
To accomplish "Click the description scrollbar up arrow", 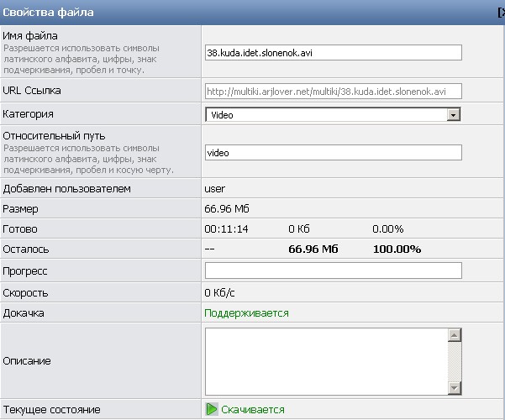I will pyautogui.click(x=455, y=335).
